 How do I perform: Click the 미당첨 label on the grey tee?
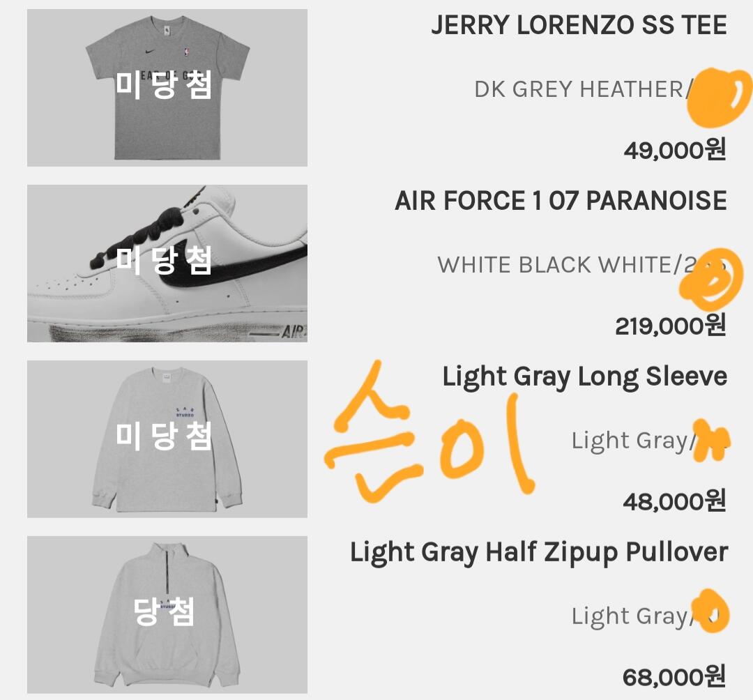click(164, 85)
